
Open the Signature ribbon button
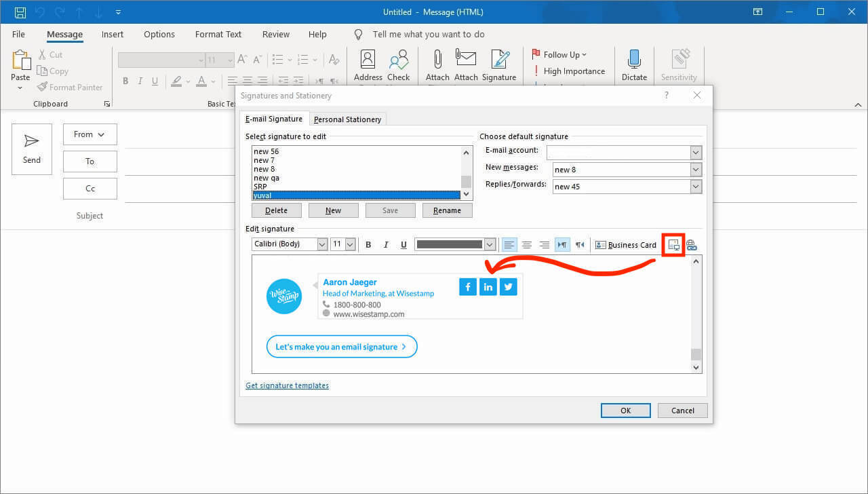pos(500,65)
